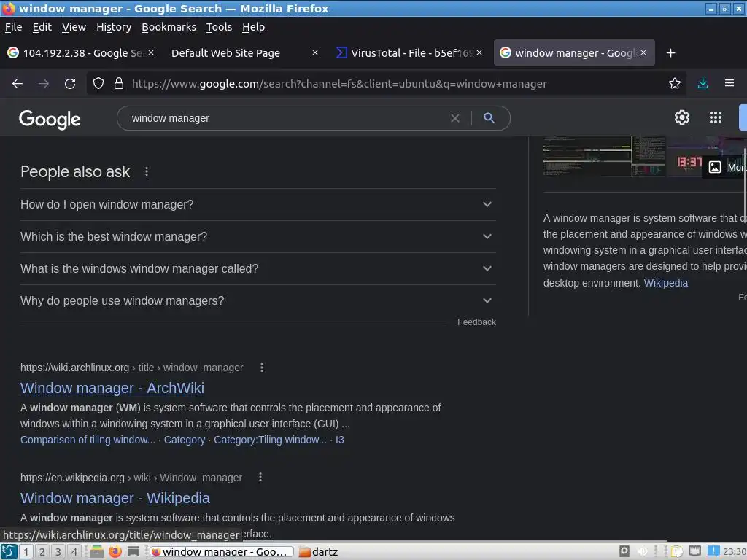The width and height of the screenshot is (747, 560).
Task: Open the knowledge panel terminal screenshot thumbnail
Action: (605, 156)
